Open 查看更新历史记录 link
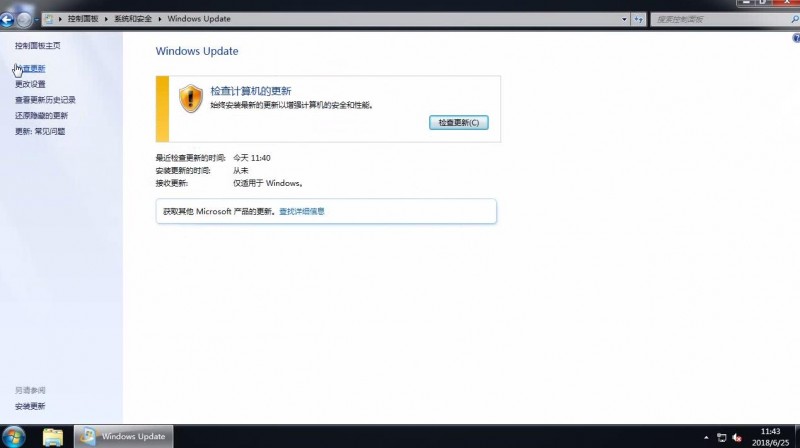This screenshot has height=448, width=800. [x=45, y=99]
